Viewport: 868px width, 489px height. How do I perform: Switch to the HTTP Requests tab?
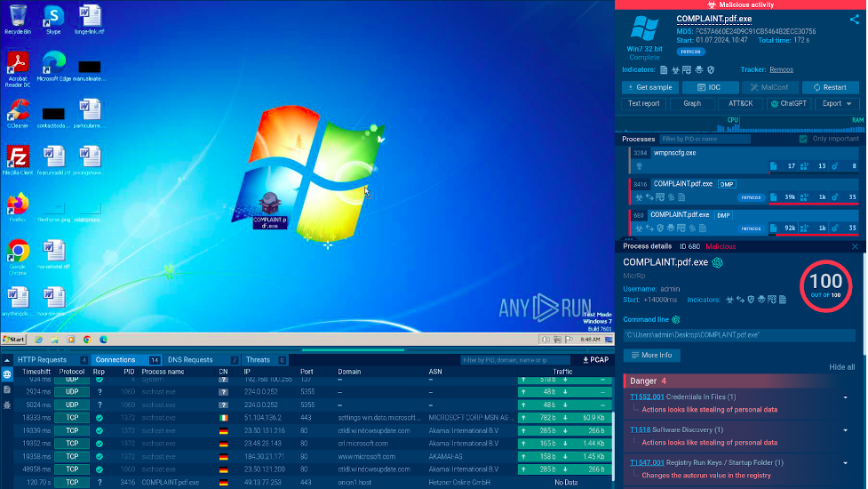[x=51, y=360]
